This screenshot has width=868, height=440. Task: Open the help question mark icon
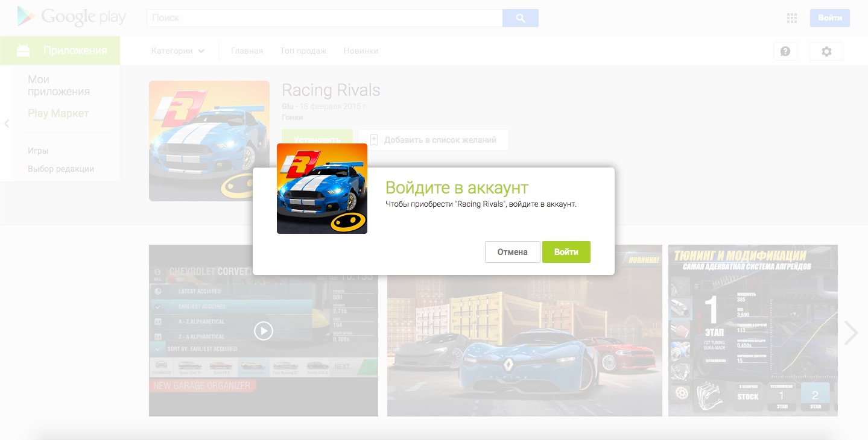785,51
